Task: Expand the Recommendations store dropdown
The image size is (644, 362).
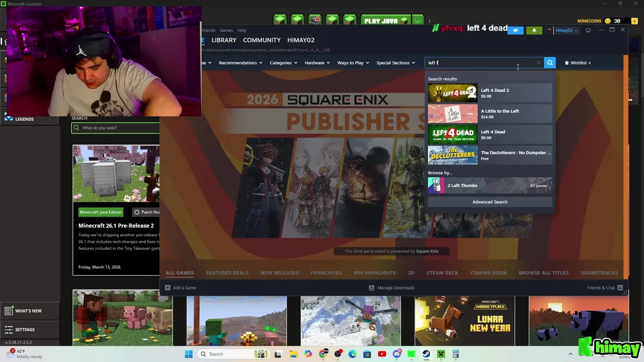Action: pyautogui.click(x=240, y=63)
